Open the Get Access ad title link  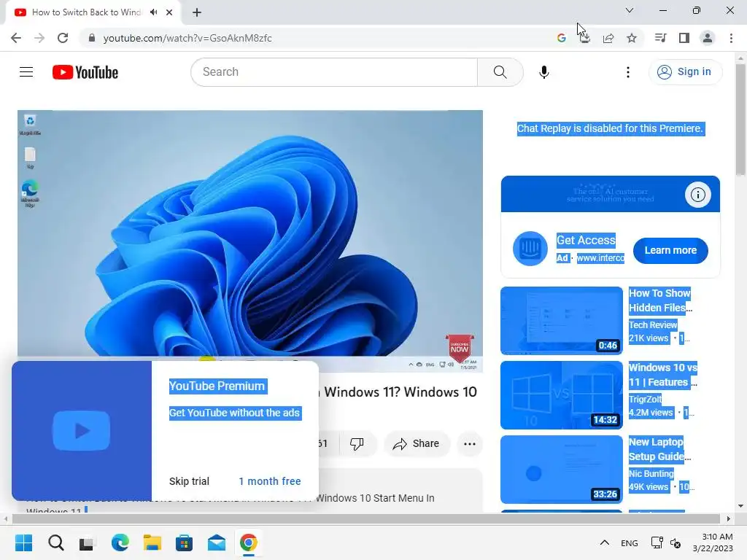586,240
